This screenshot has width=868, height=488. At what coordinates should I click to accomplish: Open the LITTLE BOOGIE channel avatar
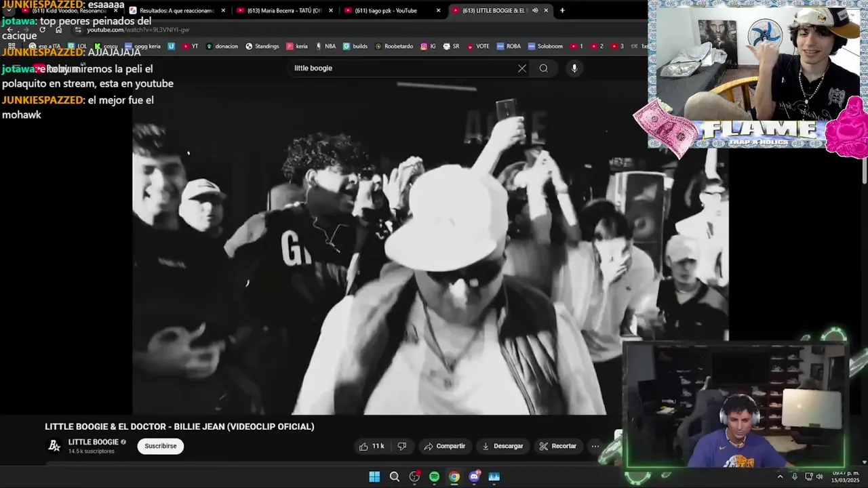click(x=54, y=446)
